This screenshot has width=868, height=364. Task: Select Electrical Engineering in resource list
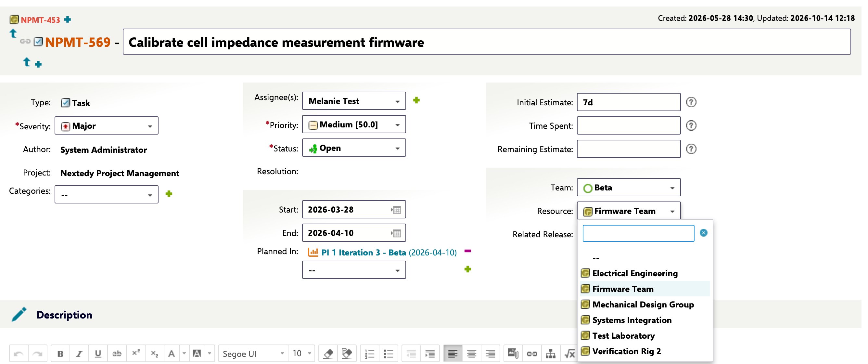tap(645, 273)
